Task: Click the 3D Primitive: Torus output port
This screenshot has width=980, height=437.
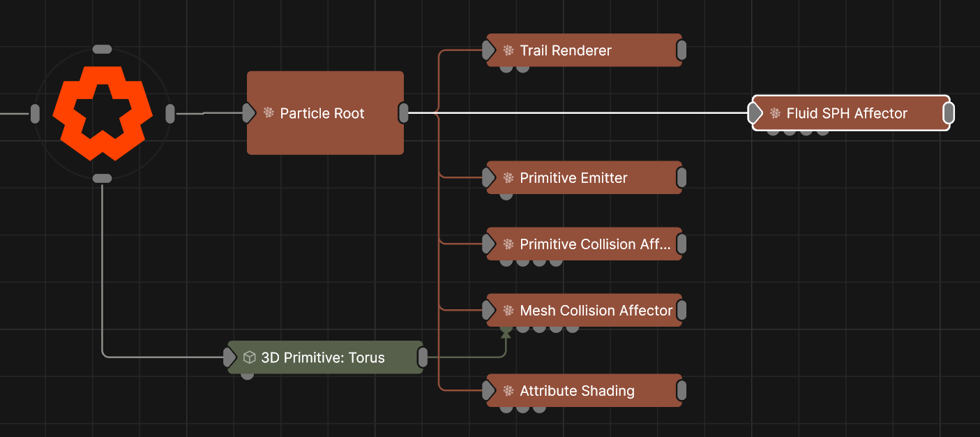Action: 422,357
